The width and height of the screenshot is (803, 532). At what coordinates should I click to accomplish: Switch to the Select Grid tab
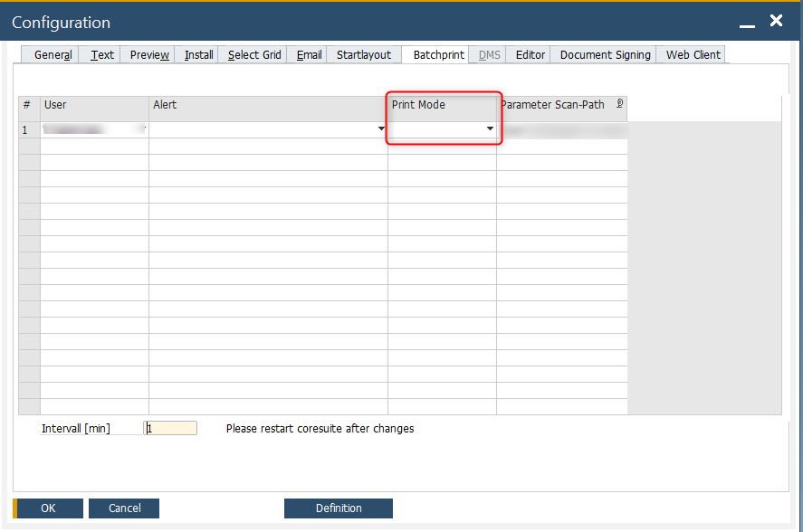(254, 55)
